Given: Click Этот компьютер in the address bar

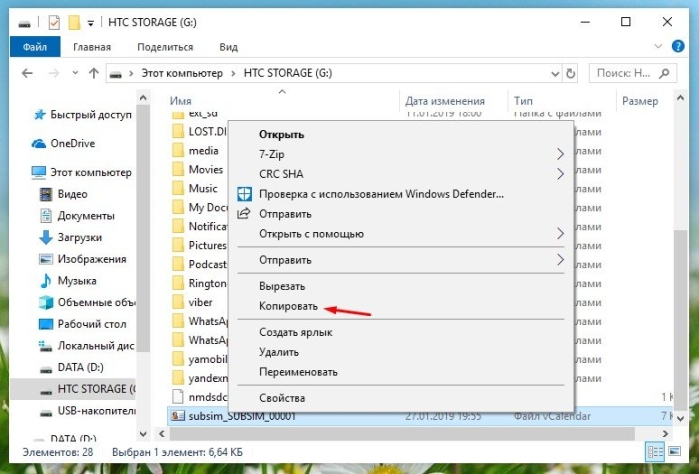Looking at the screenshot, I should click(x=182, y=73).
